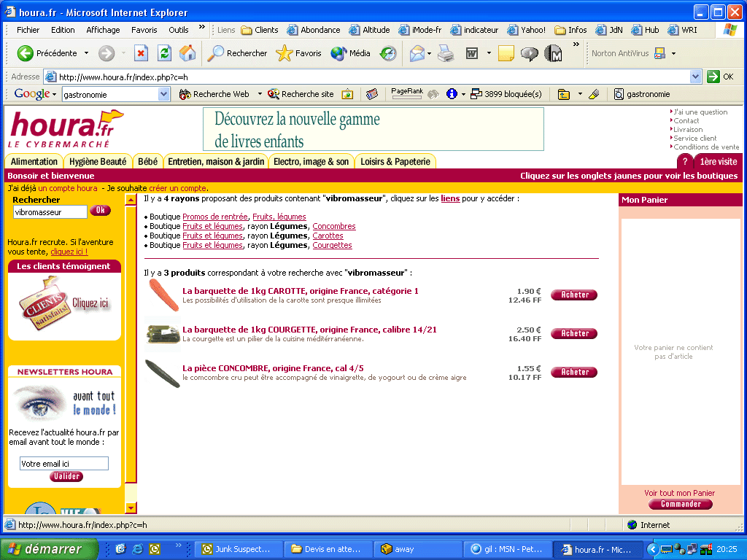
Task: Click the sidebar scroll down arrow
Action: pyautogui.click(x=131, y=508)
